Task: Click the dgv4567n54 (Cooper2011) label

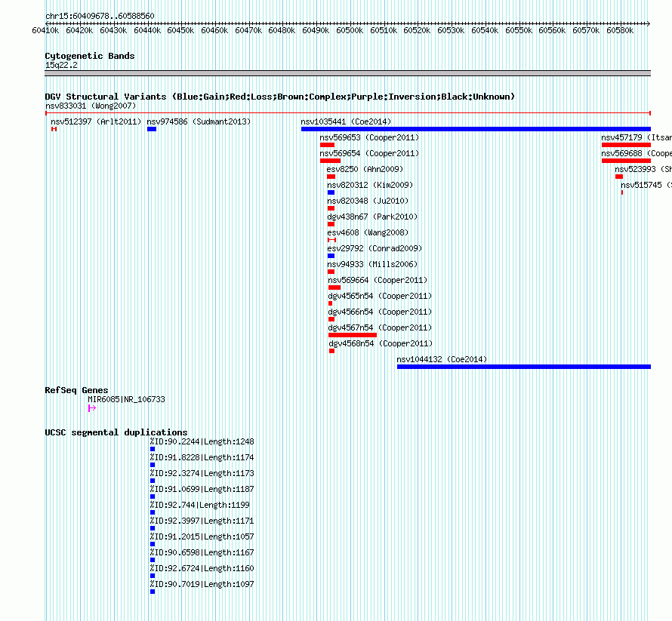Action: [380, 327]
